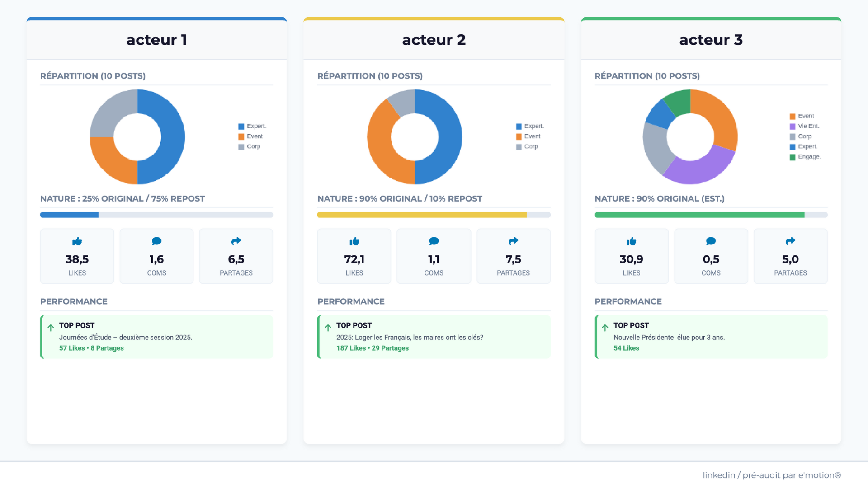Viewport: 868px width, 488px height.
Task: Click the thumbs-up likes icon for acteur 1
Action: pyautogui.click(x=77, y=241)
